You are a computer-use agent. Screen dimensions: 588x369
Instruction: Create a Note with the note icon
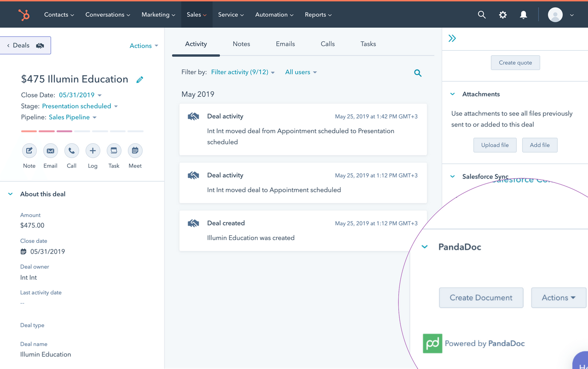pos(29,151)
